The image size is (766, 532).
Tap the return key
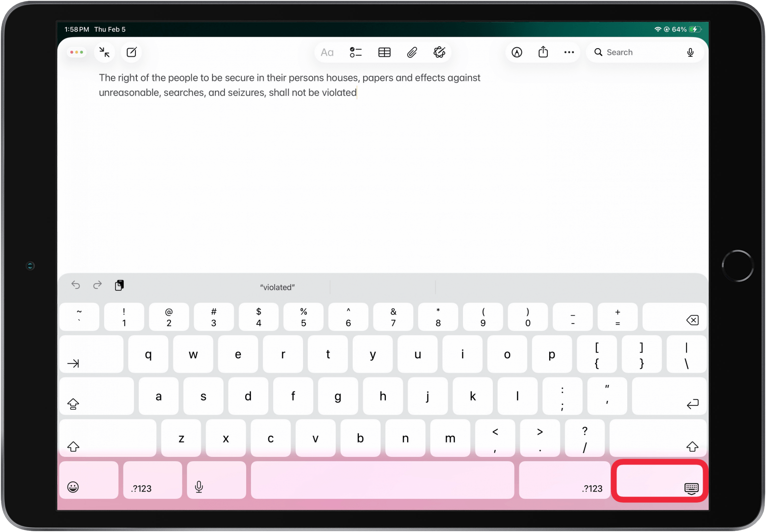669,396
